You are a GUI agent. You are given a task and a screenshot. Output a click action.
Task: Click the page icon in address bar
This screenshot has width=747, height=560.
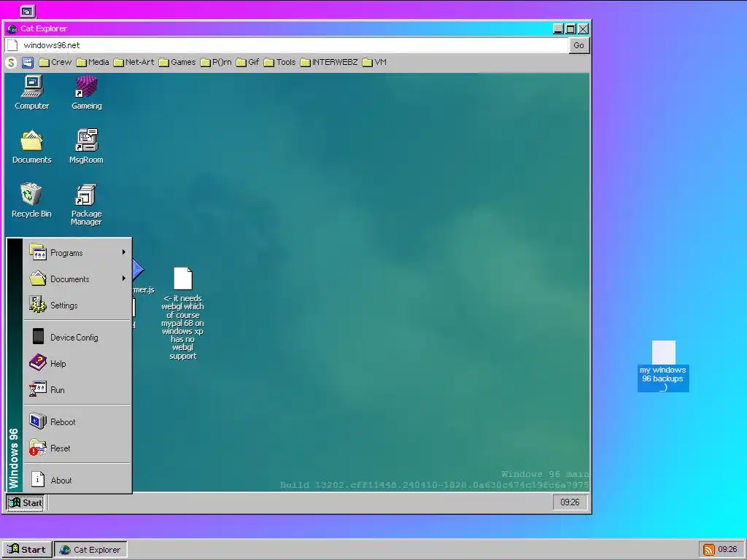(x=13, y=45)
